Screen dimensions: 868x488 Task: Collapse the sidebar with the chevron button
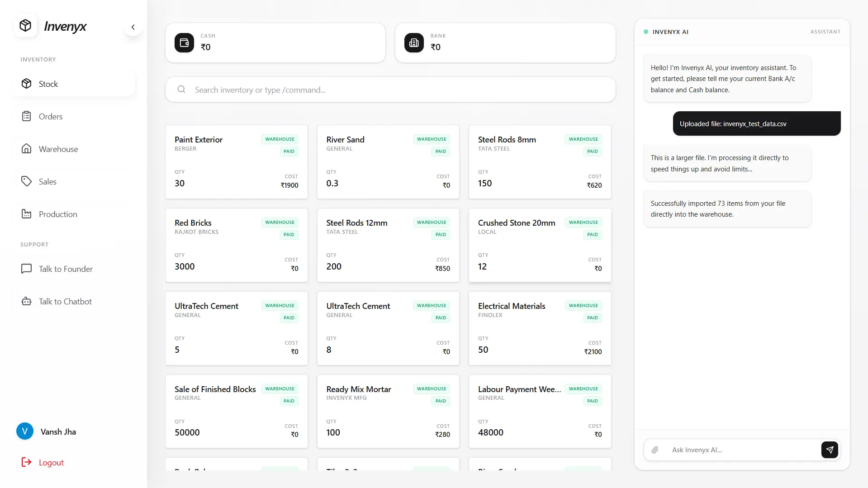pos(133,27)
